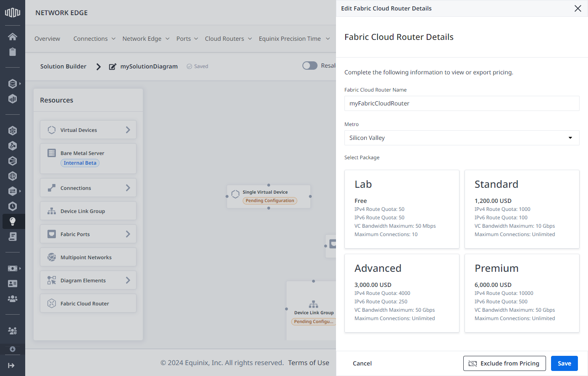Click Single Virtual Device node on canvas
The width and height of the screenshot is (588, 376).
point(269,196)
